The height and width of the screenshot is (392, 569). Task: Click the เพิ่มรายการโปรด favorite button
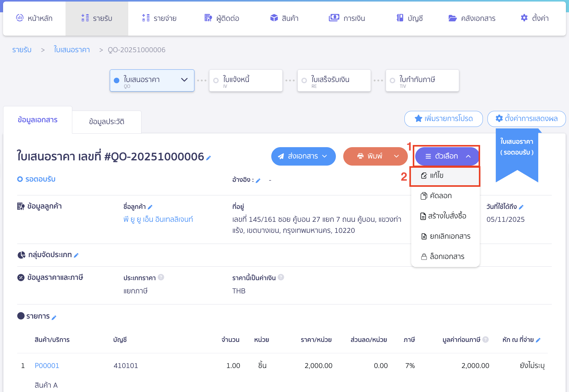[x=443, y=119]
